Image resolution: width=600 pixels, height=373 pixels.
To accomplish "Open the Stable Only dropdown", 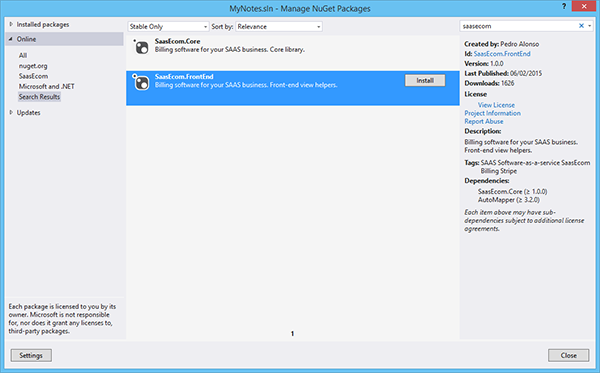I will click(x=168, y=26).
